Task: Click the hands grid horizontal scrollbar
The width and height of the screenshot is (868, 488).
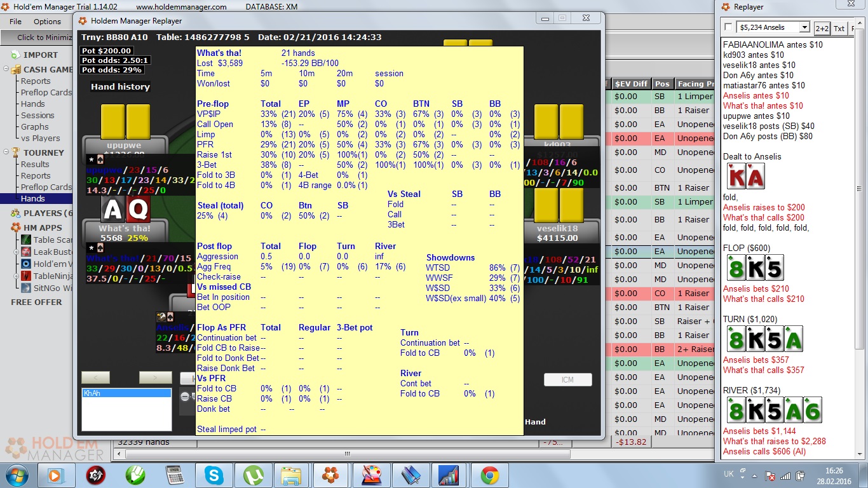Action: point(346,454)
